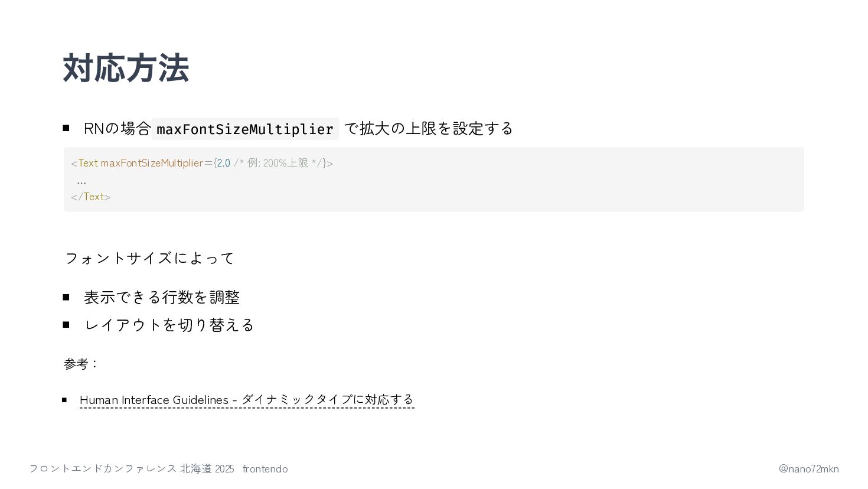The width and height of the screenshot is (868, 489).
Task: Click the 2.0 value in the code
Action: [223, 163]
